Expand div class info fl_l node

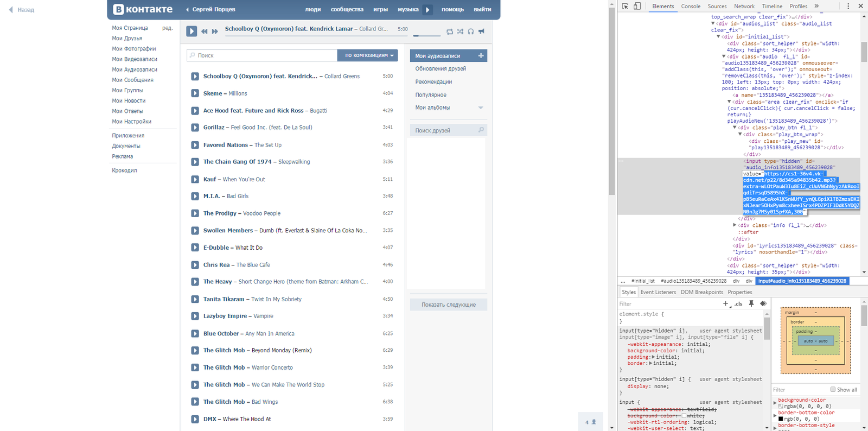[x=735, y=225]
